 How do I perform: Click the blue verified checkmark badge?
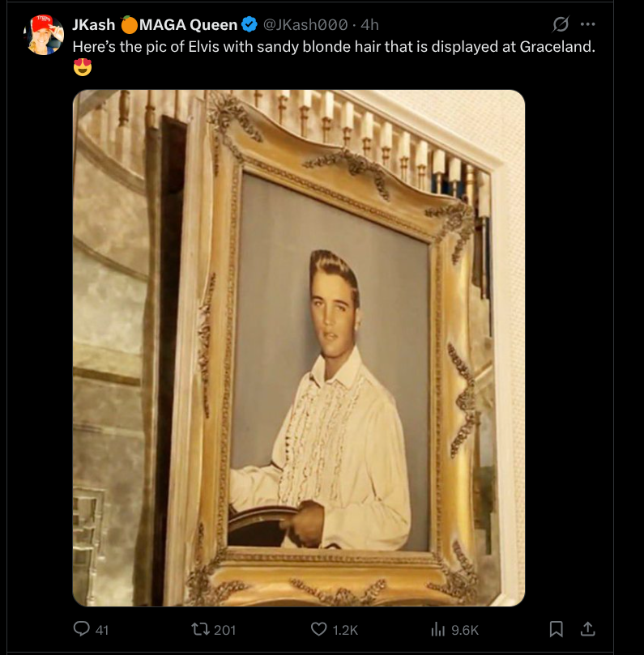249,24
